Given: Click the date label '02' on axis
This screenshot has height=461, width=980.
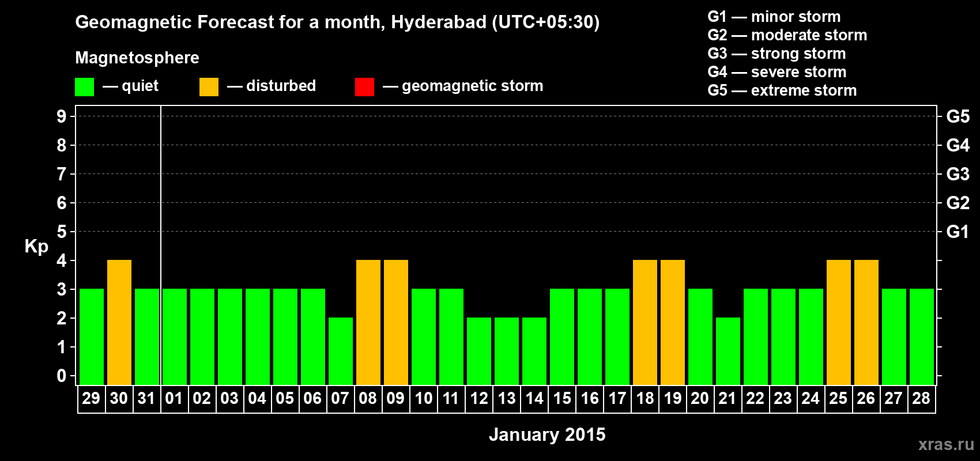Looking at the screenshot, I should coord(202,399).
